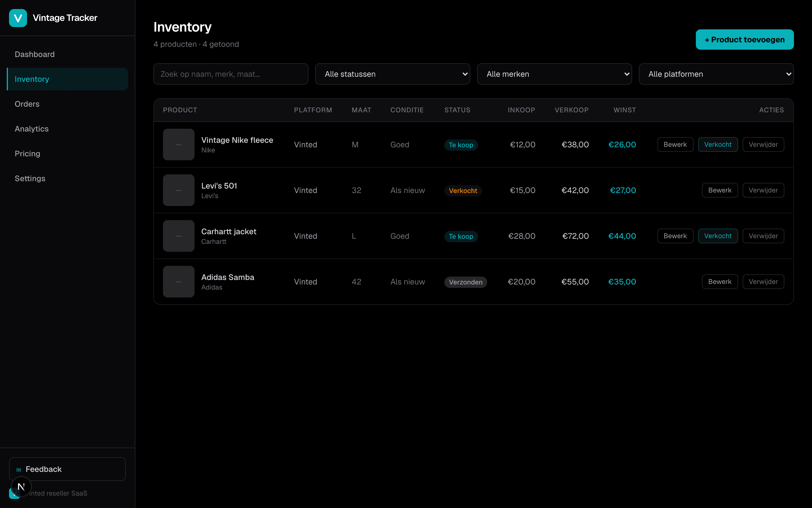Click the PRODUCT column header
This screenshot has width=812, height=508.
[x=180, y=110]
